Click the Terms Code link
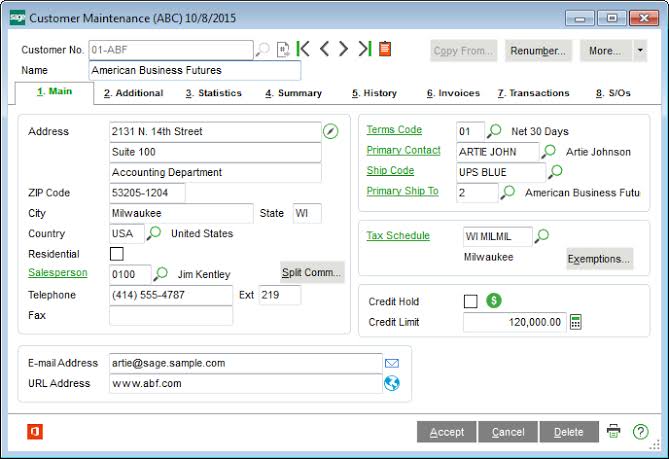This screenshot has width=669, height=459. coord(394,130)
